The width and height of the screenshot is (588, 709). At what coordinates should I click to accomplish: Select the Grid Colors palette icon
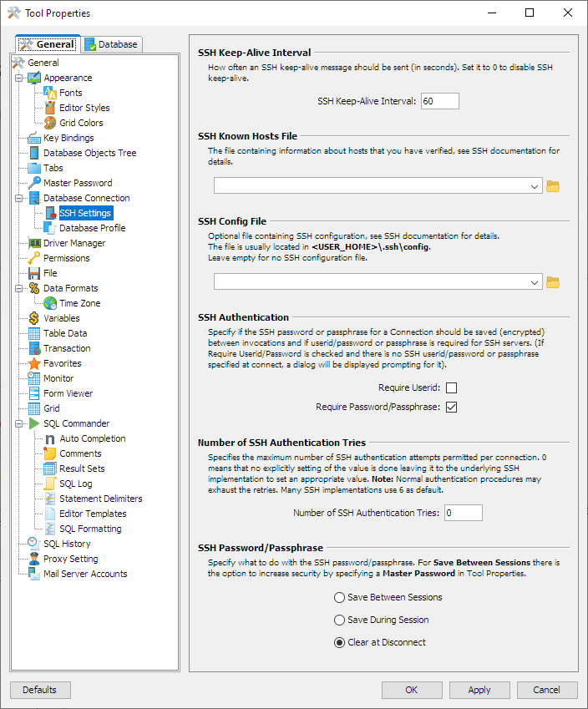pyautogui.click(x=50, y=123)
